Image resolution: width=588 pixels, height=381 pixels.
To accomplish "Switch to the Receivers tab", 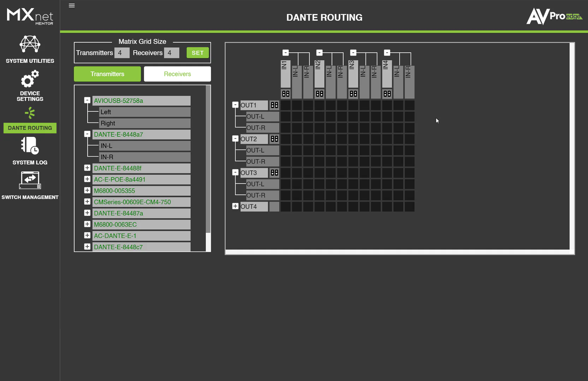I will [177, 74].
